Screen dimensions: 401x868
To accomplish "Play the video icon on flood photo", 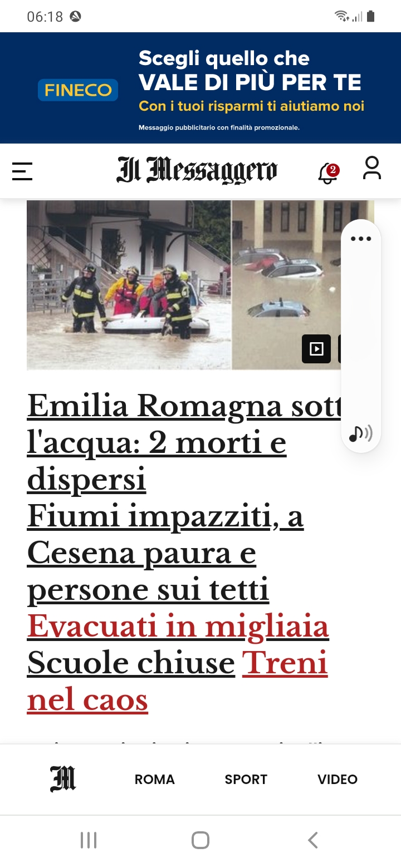I will [x=316, y=349].
